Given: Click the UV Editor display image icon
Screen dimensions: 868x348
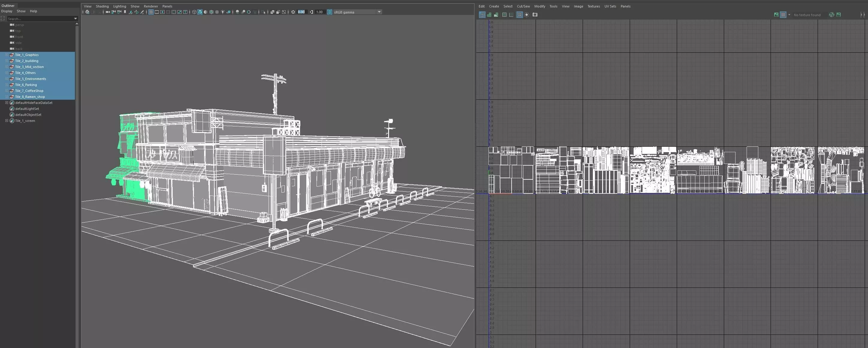Looking at the screenshot, I should pyautogui.click(x=776, y=14).
